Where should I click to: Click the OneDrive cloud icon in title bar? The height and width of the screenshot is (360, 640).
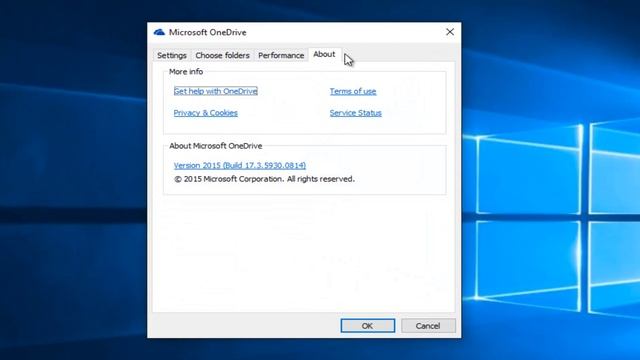point(159,32)
